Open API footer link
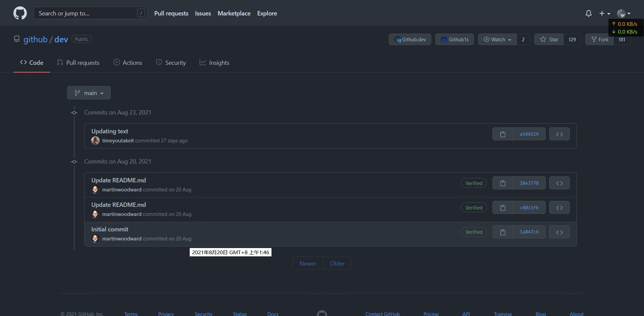The height and width of the screenshot is (316, 644). click(x=466, y=314)
